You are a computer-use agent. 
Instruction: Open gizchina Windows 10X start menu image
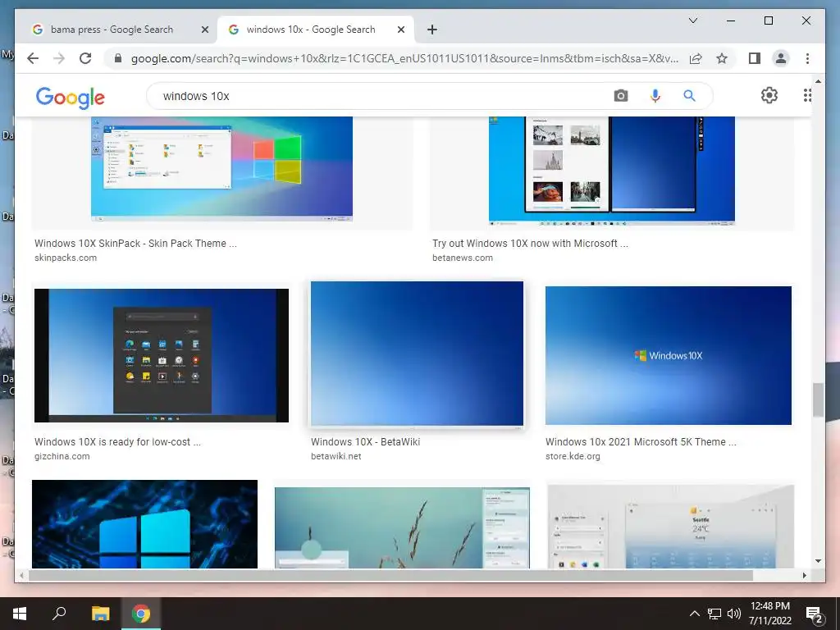pos(162,355)
